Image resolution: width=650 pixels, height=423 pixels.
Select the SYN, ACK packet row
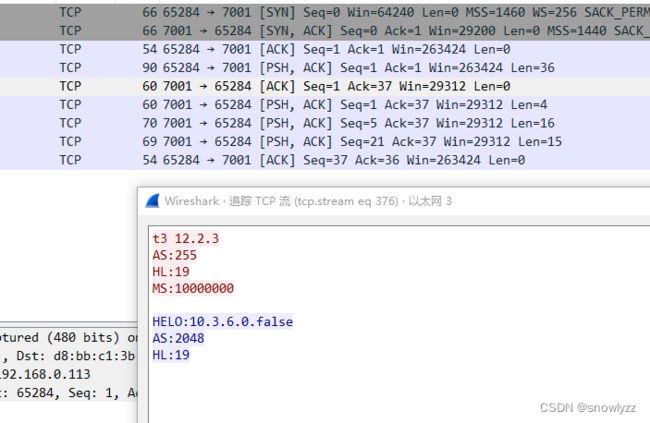click(x=325, y=31)
